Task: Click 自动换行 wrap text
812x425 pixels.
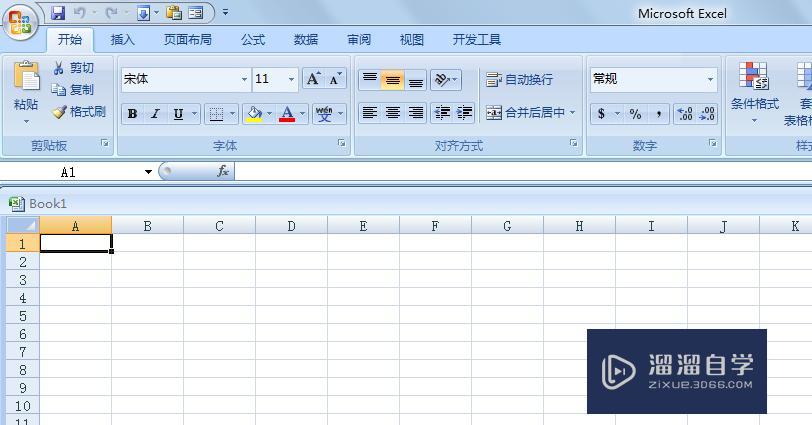Action: click(519, 80)
